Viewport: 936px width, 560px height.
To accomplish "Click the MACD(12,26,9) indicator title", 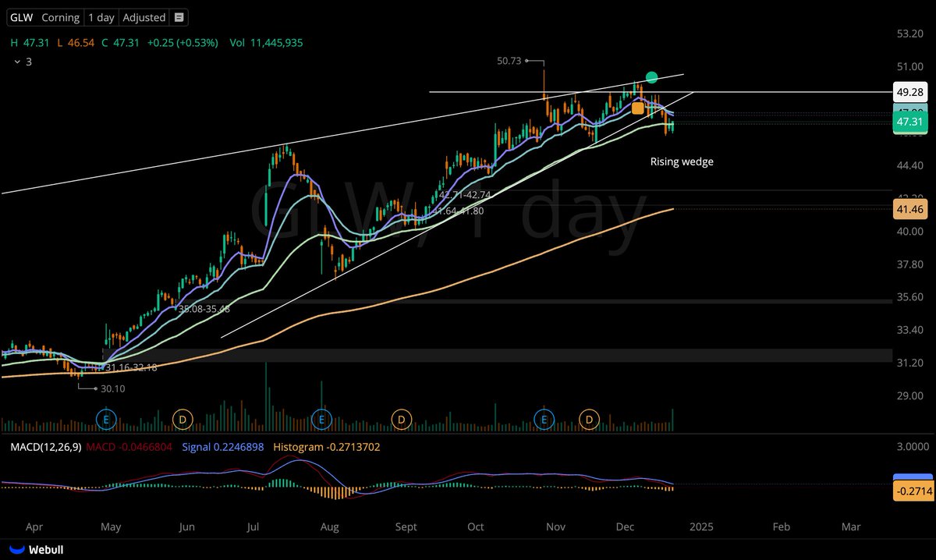I will [x=44, y=448].
